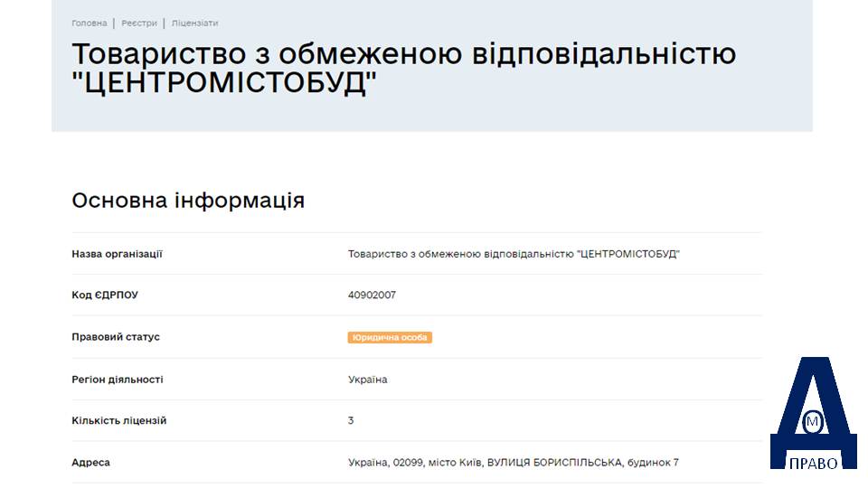Click the Україна region value

368,380
